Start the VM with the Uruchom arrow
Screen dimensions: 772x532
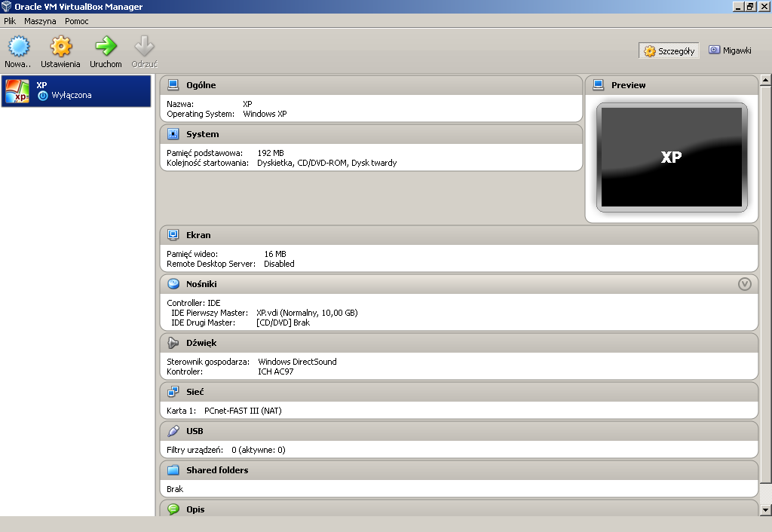point(106,46)
